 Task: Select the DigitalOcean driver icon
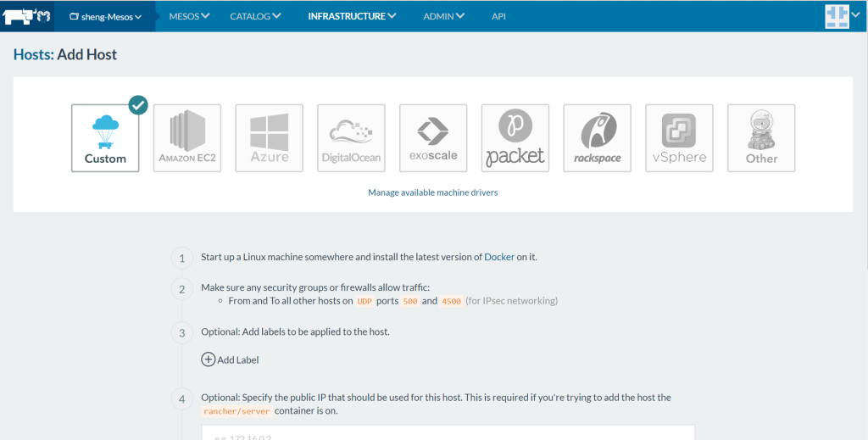pyautogui.click(x=351, y=138)
